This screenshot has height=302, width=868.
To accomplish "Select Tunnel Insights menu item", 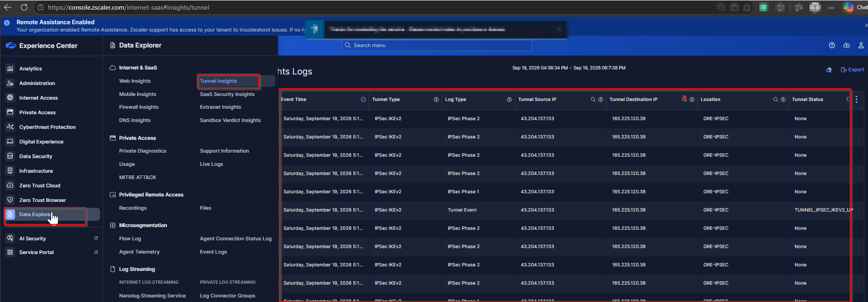I will 218,81.
